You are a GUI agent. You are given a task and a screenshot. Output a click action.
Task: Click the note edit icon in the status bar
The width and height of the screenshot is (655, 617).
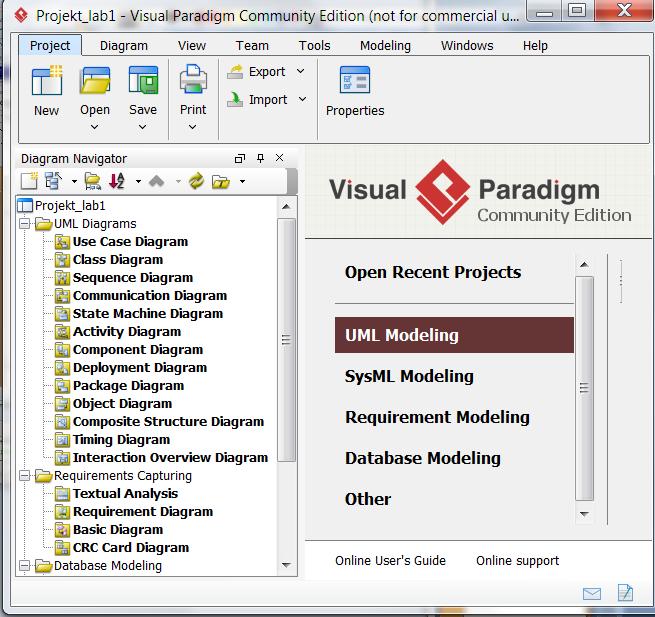tap(625, 593)
